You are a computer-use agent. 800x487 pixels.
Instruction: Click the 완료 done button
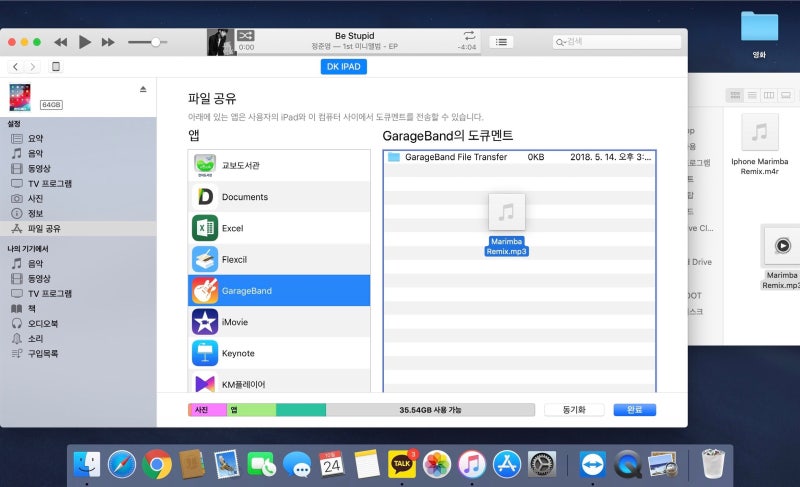634,409
